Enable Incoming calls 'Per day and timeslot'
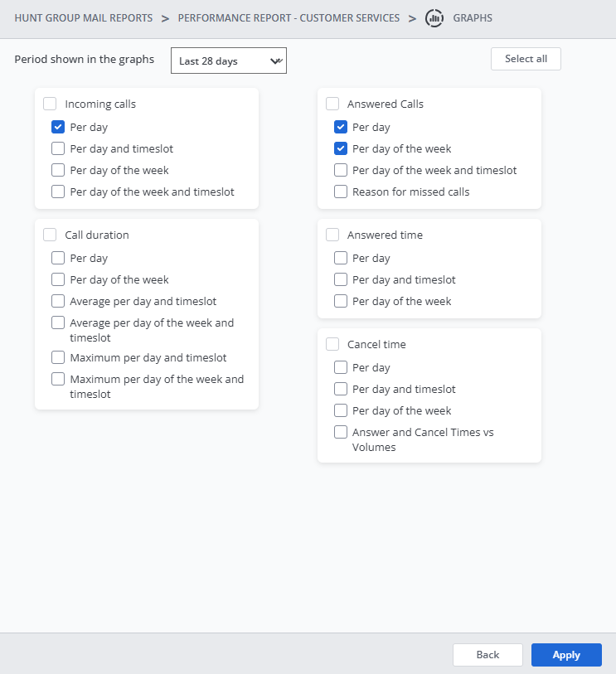This screenshot has width=616, height=674. coord(58,149)
